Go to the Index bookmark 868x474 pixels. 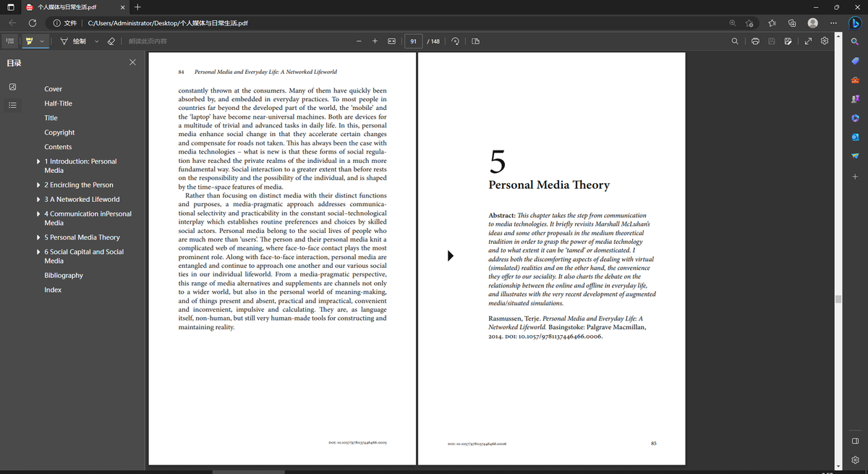53,289
